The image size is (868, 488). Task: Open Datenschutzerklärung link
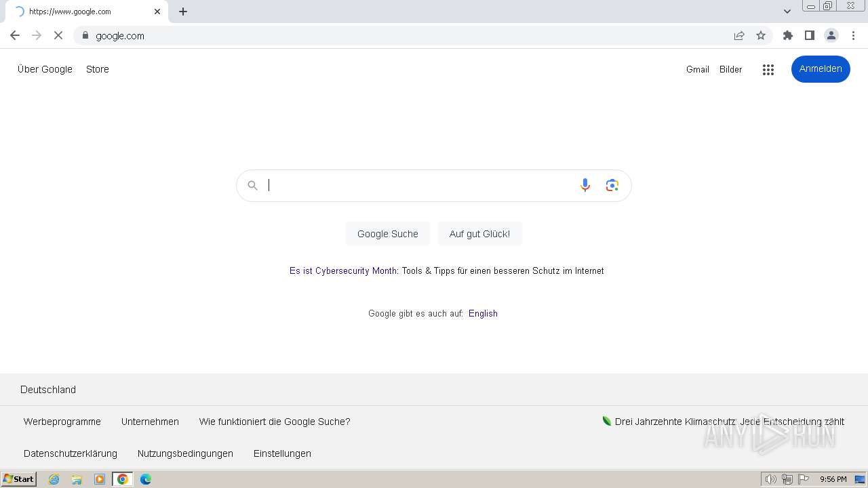[71, 453]
